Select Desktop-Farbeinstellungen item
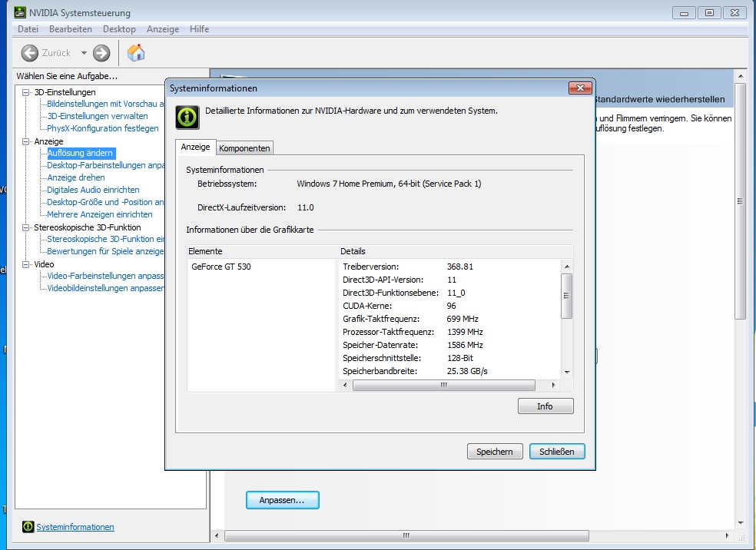 click(x=105, y=165)
